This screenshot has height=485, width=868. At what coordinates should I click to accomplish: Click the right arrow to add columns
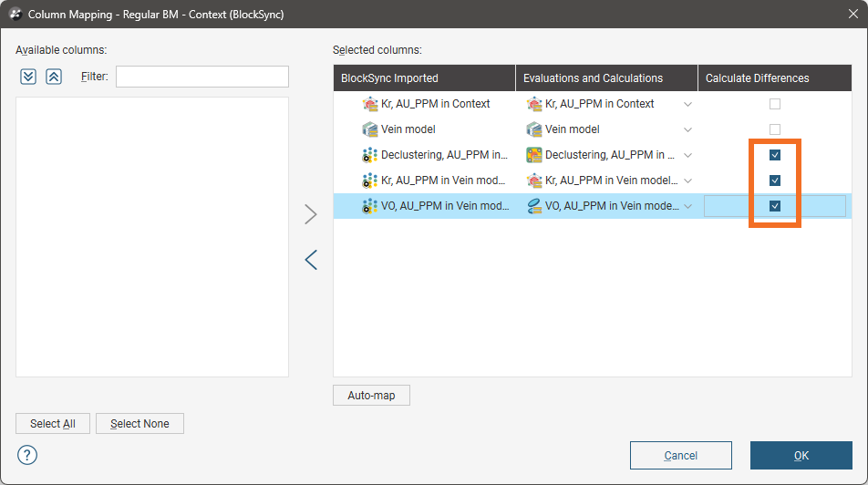pos(311,214)
